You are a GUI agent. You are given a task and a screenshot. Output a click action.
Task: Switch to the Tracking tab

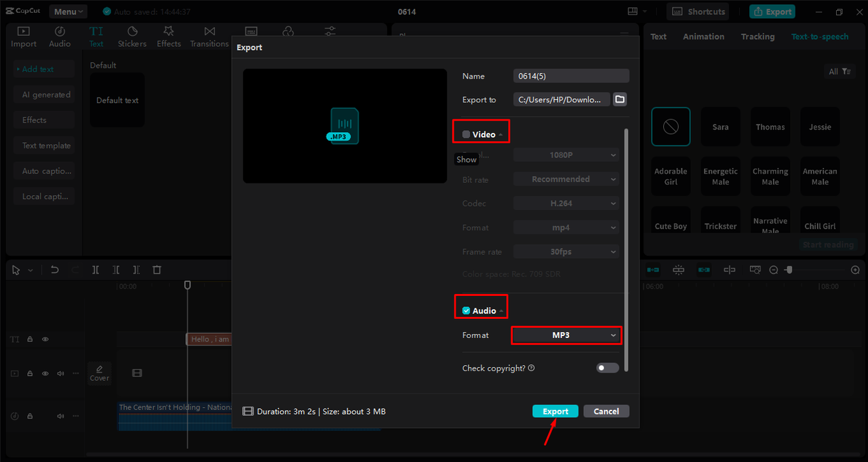757,37
